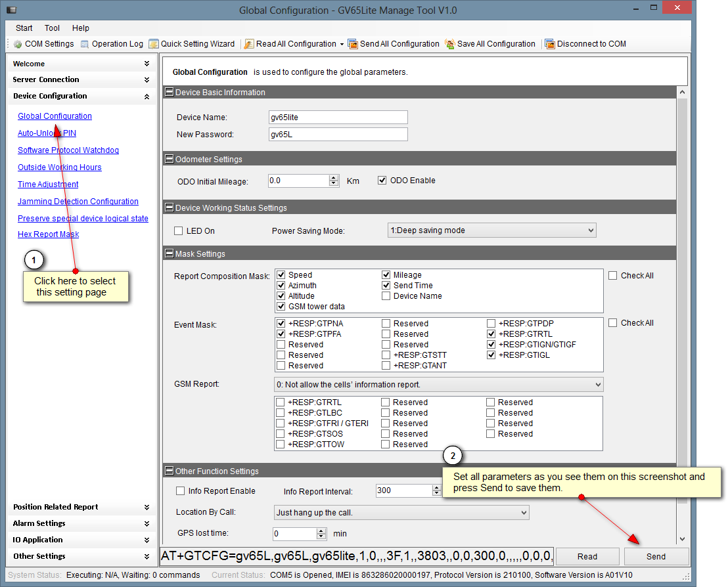Screen dimensions: 728x587
Task: Check +RESP:GTSOS in GSM report list
Action: 281,433
